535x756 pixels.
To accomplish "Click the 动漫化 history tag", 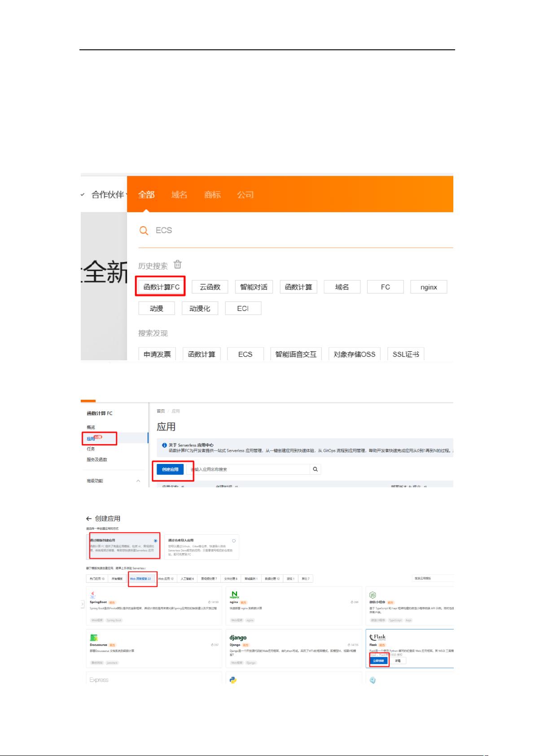I will tap(200, 309).
